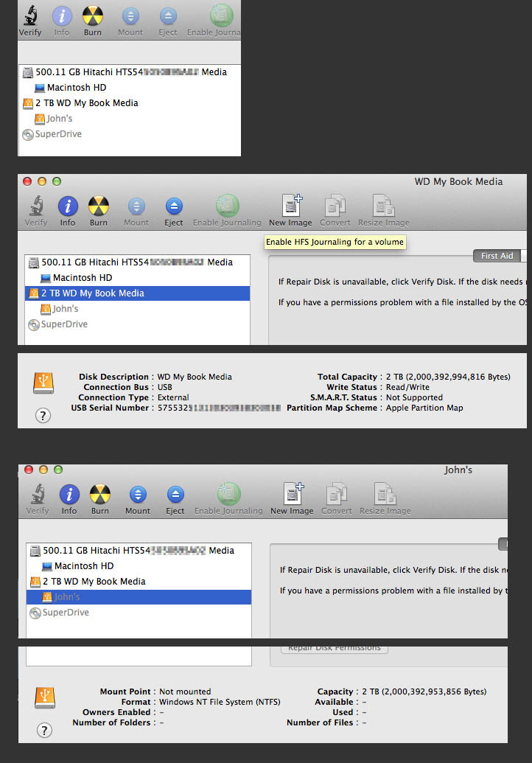Select SuperDrive in WD My Book Media window
Image resolution: width=532 pixels, height=763 pixels.
[x=137, y=324]
